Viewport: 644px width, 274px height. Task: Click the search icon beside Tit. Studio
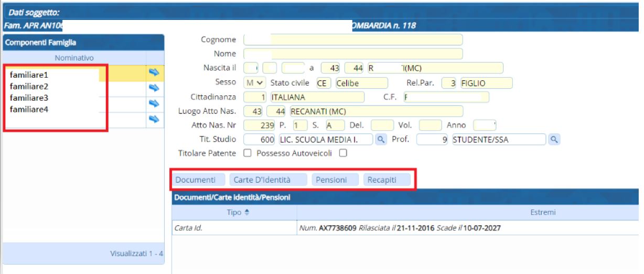tap(382, 139)
